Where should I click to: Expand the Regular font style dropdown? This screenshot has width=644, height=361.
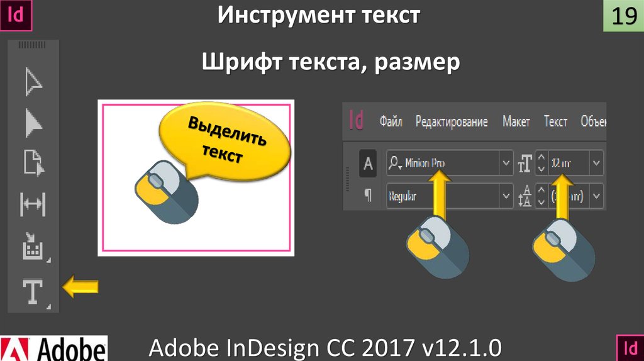(x=506, y=196)
